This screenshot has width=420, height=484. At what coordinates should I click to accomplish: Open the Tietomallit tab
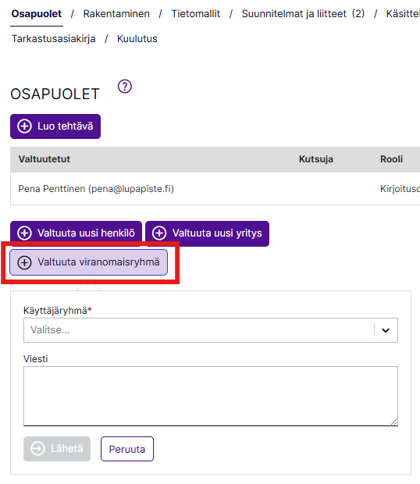[196, 14]
